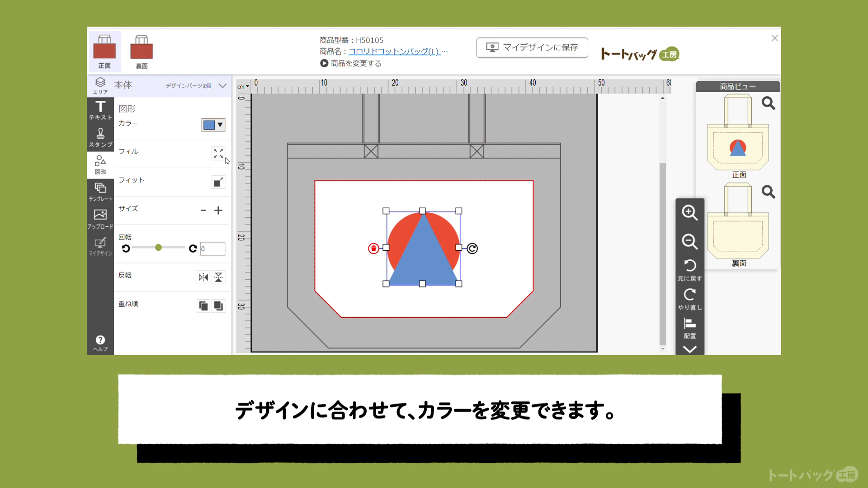Click the フィット fit icon
Image resolution: width=868 pixels, height=488 pixels.
[x=218, y=182]
